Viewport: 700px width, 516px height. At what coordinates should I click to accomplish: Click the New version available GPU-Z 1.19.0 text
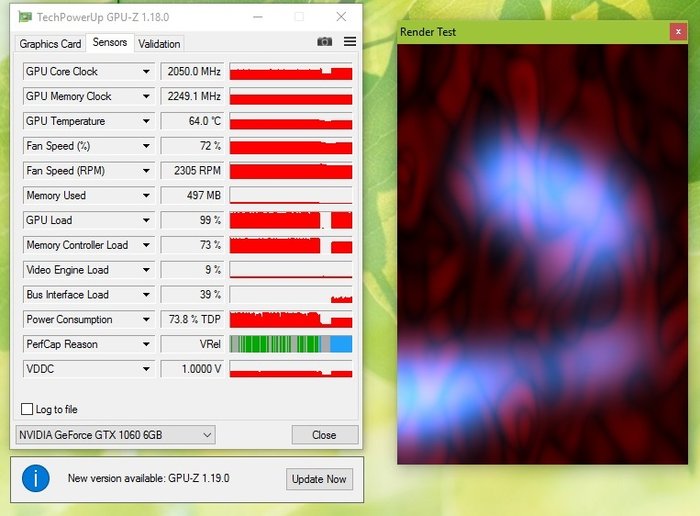(x=149, y=479)
